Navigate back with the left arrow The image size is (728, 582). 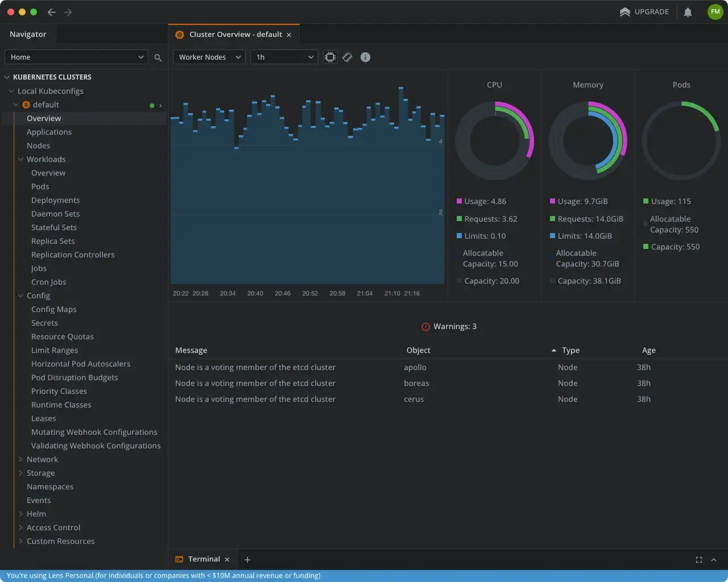52,12
